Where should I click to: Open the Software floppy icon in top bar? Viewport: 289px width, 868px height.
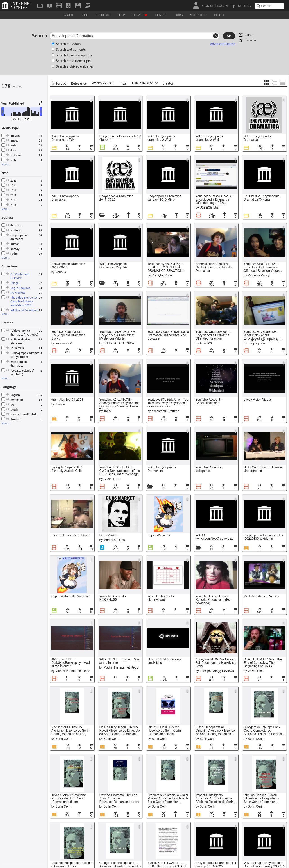click(x=78, y=6)
